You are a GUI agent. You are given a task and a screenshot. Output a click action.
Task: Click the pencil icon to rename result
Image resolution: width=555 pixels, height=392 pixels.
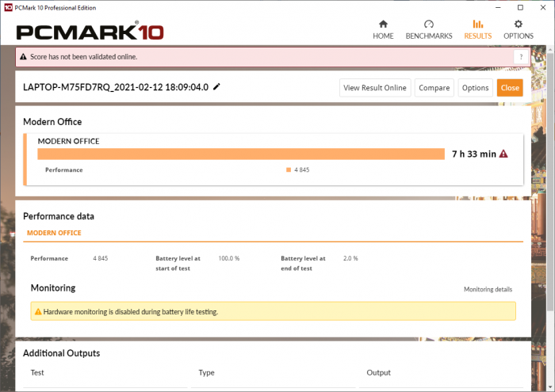click(216, 86)
